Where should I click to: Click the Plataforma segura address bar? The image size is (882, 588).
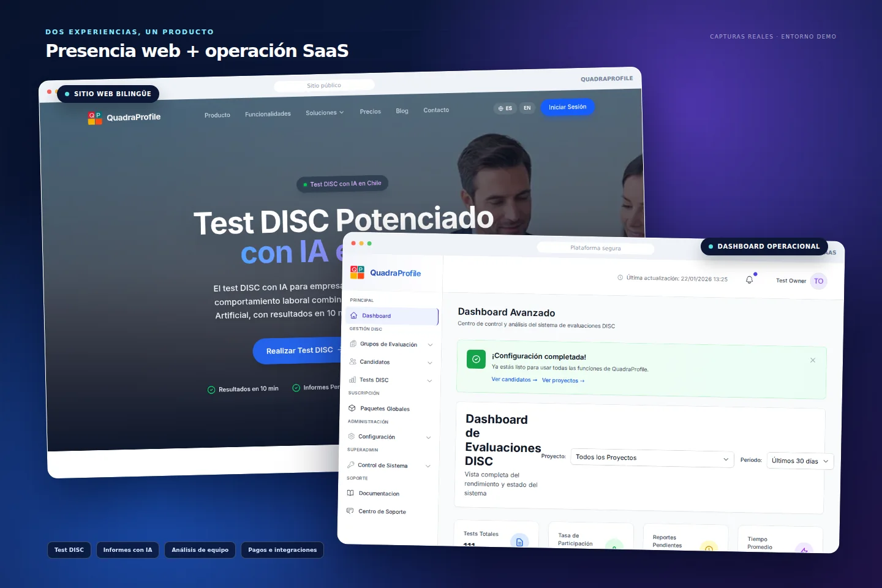click(x=595, y=248)
